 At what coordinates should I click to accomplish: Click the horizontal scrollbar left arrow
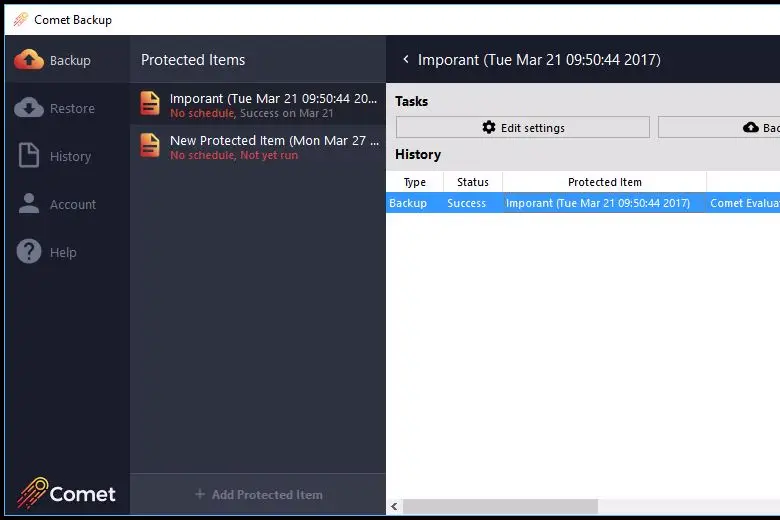pos(394,507)
